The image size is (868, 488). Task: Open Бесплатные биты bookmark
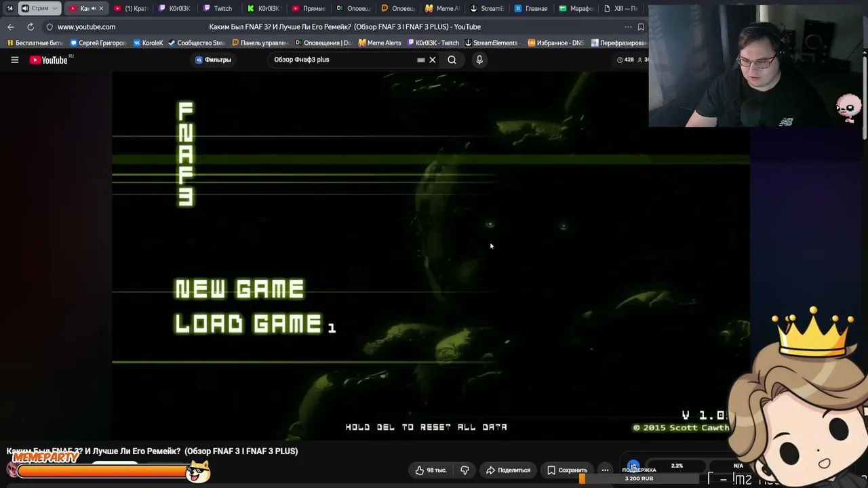(x=35, y=43)
